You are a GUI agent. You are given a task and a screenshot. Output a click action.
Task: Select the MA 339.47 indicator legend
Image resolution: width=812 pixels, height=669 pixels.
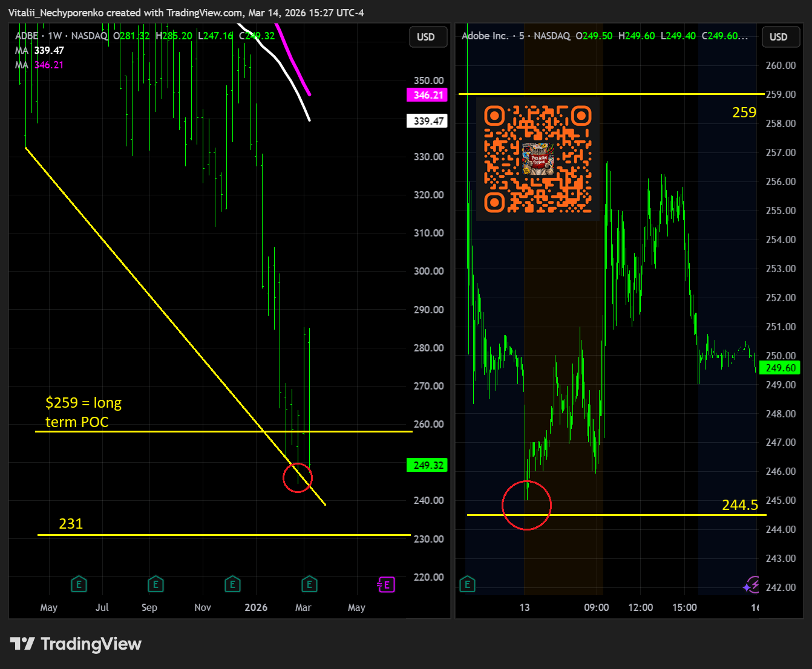[x=39, y=50]
